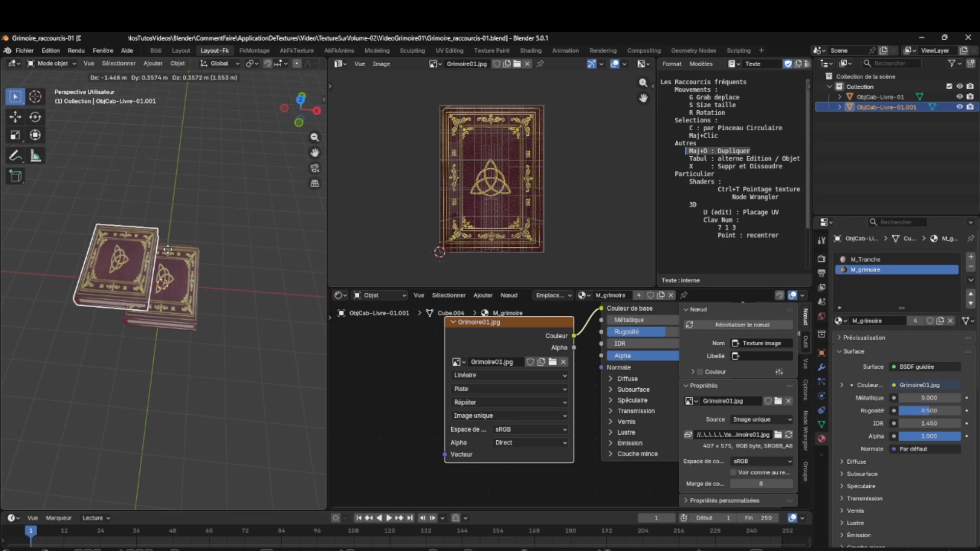Open the Mode objet dropdown
The image size is (980, 551).
pos(52,63)
